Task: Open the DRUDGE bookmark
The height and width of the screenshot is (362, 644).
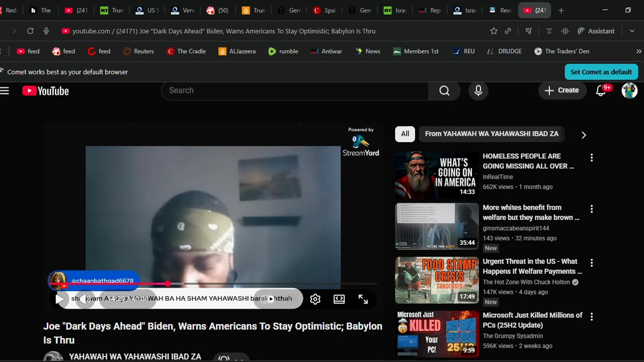Action: (505, 51)
